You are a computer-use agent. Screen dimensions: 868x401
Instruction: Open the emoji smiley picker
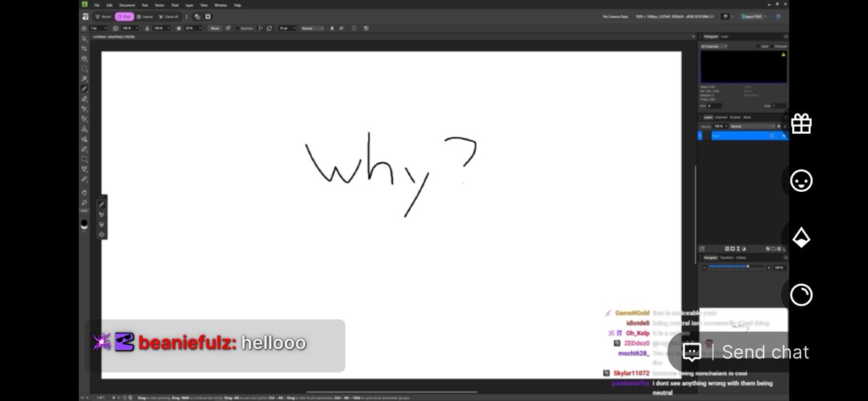pyautogui.click(x=801, y=181)
